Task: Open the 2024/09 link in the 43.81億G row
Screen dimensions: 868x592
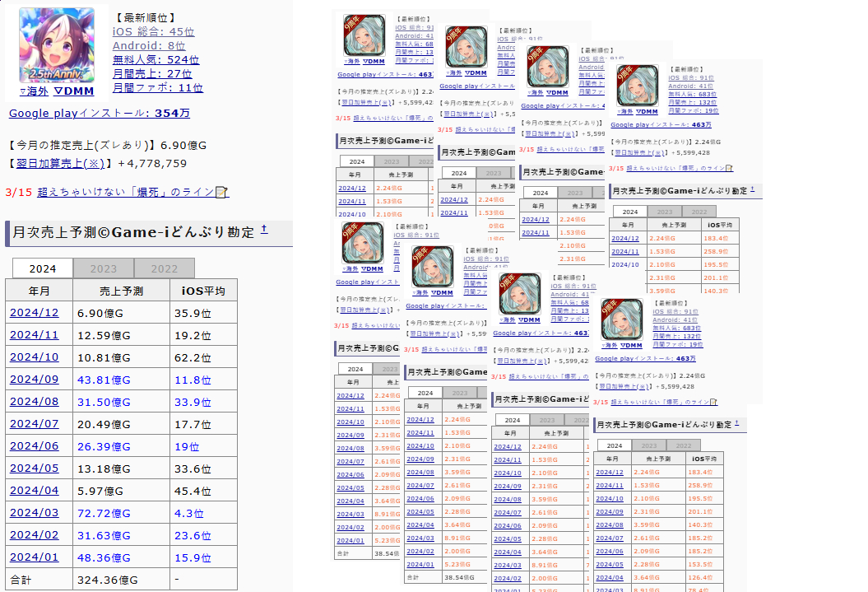Action: pos(35,380)
